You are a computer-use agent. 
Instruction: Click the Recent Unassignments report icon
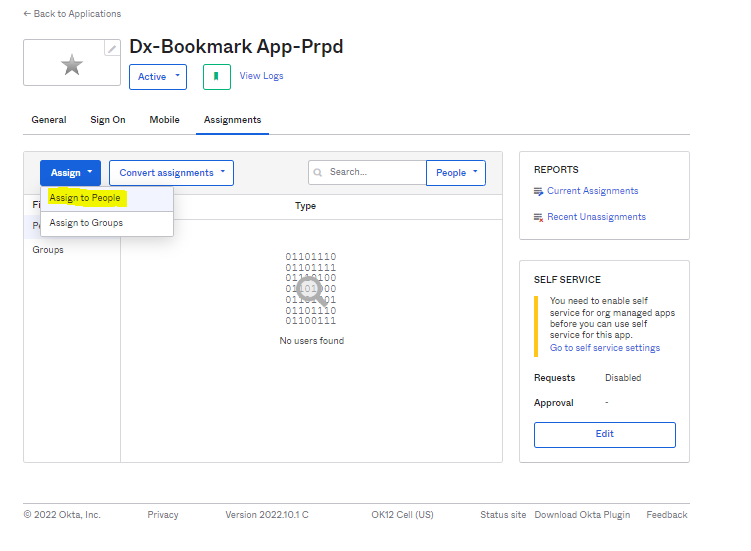tap(539, 217)
